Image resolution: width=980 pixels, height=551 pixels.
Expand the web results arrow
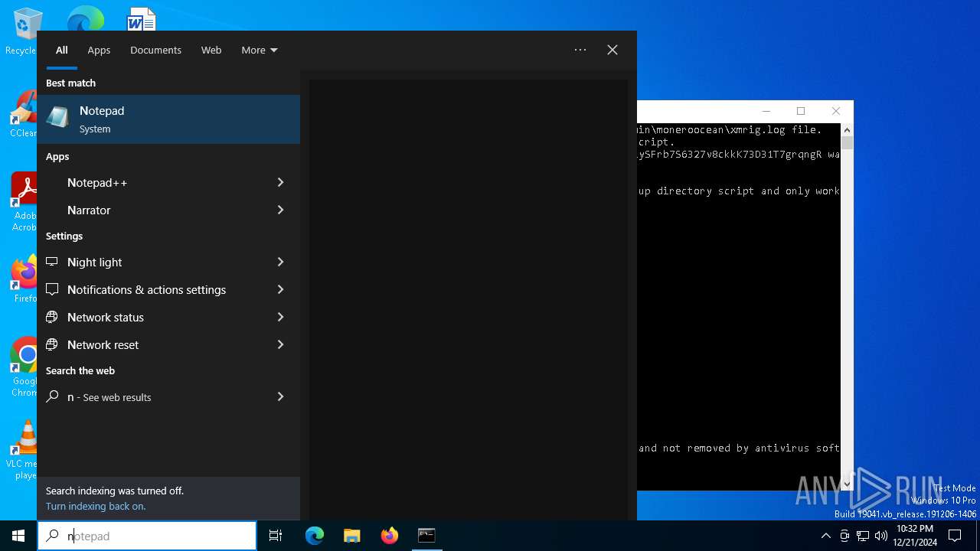click(x=280, y=396)
